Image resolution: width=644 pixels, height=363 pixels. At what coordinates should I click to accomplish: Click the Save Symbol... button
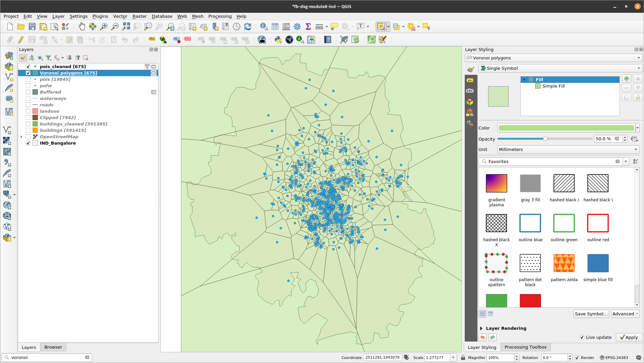591,314
